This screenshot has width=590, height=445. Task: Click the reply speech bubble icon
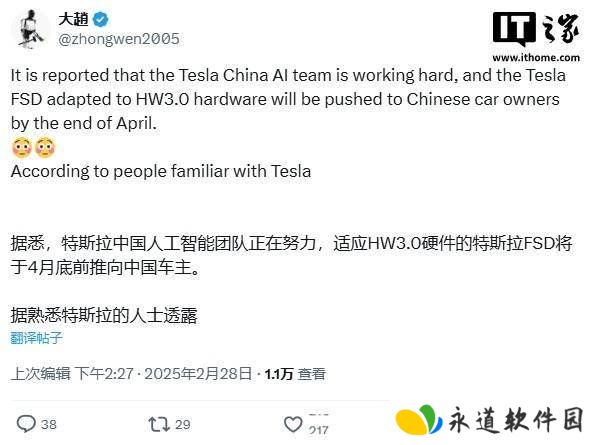coord(26,424)
